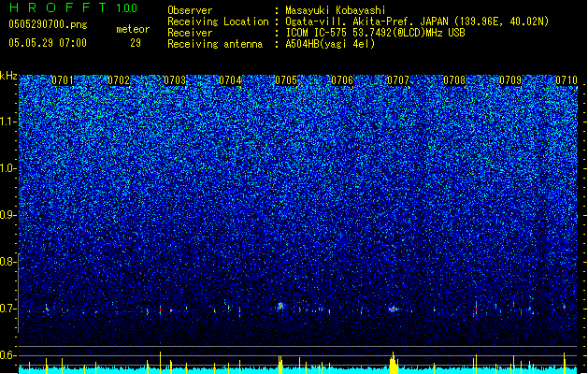The image size is (588, 374).
Task: Click the 0709 time marker
Action: (510, 80)
